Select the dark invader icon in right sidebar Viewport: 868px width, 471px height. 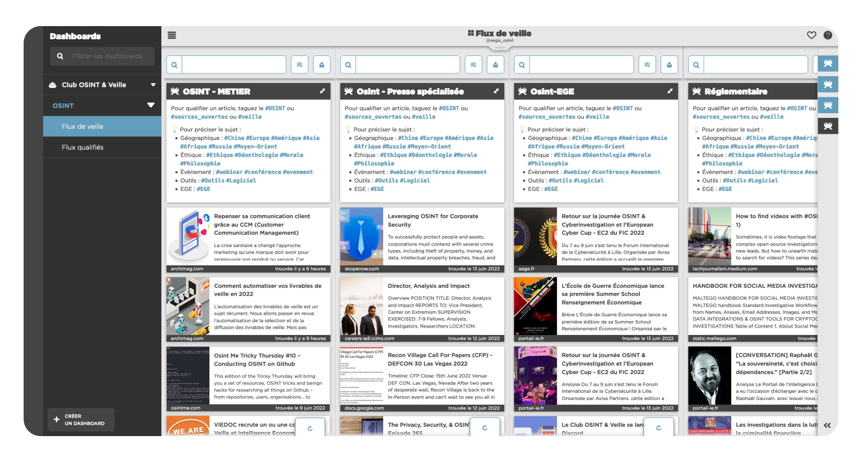click(x=828, y=126)
